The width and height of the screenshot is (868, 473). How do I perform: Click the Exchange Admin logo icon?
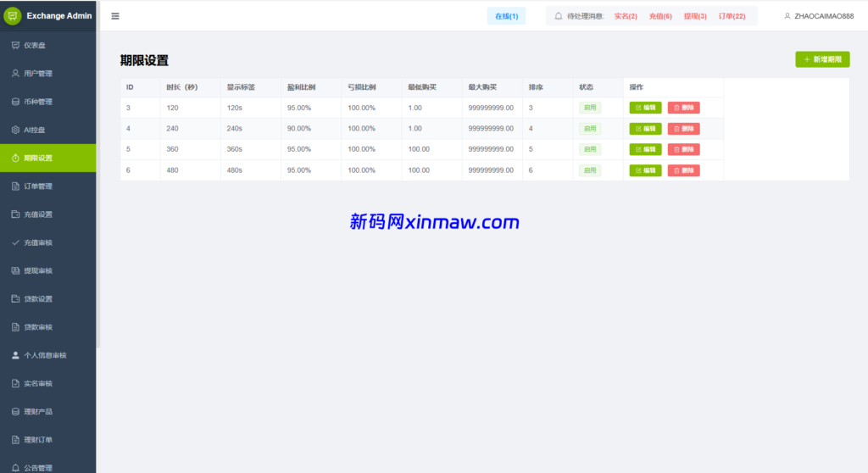tap(12, 15)
